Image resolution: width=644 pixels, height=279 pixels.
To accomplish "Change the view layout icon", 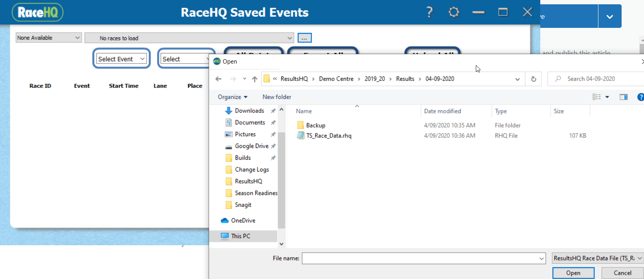I will click(x=596, y=97).
